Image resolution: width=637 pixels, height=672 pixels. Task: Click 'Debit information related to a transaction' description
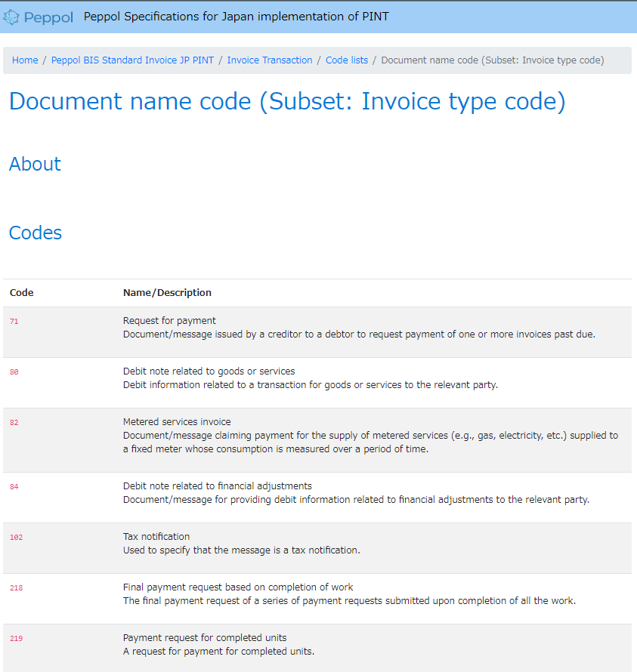pyautogui.click(x=311, y=385)
